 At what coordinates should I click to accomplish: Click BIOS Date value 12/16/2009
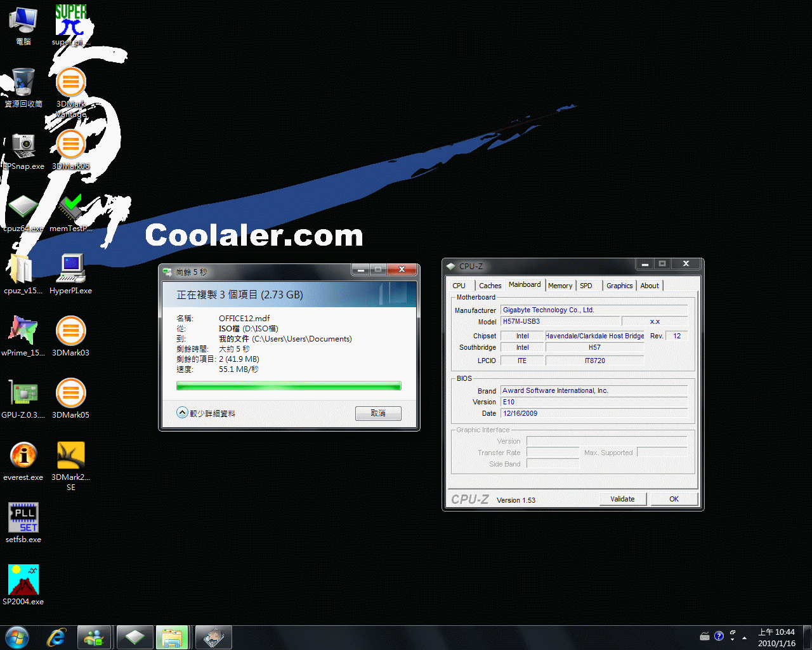pyautogui.click(x=594, y=413)
